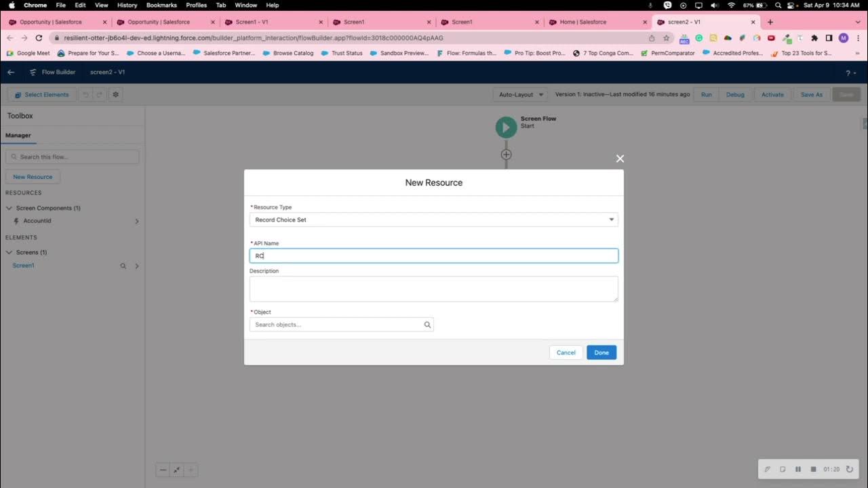The width and height of the screenshot is (868, 488).
Task: Click the green Start play circle
Action: [506, 127]
